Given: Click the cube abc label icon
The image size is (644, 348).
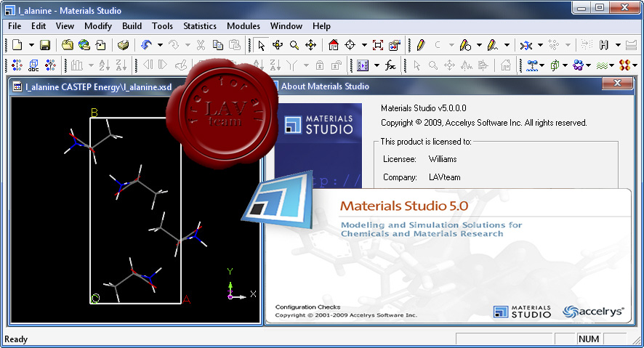Looking at the screenshot, I should [x=33, y=65].
